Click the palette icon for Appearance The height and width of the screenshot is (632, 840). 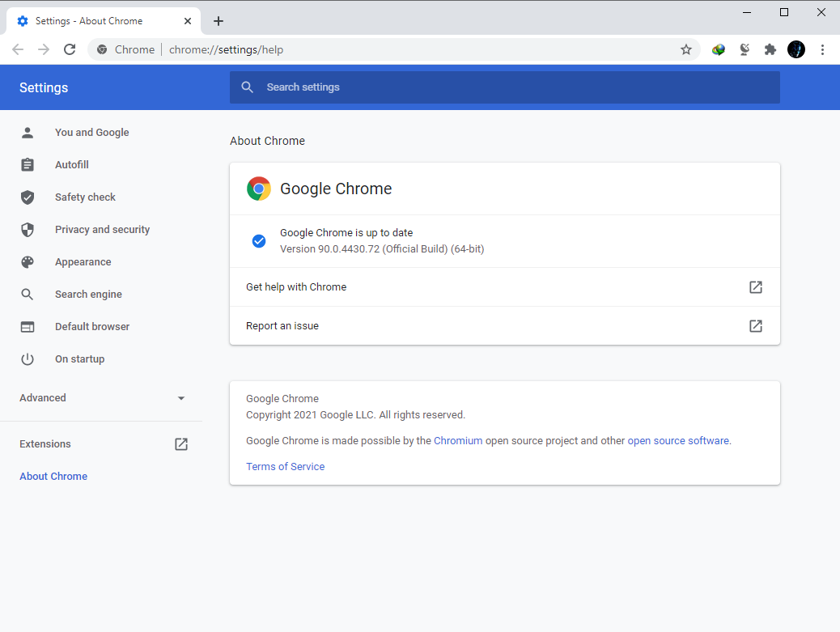[x=28, y=262]
